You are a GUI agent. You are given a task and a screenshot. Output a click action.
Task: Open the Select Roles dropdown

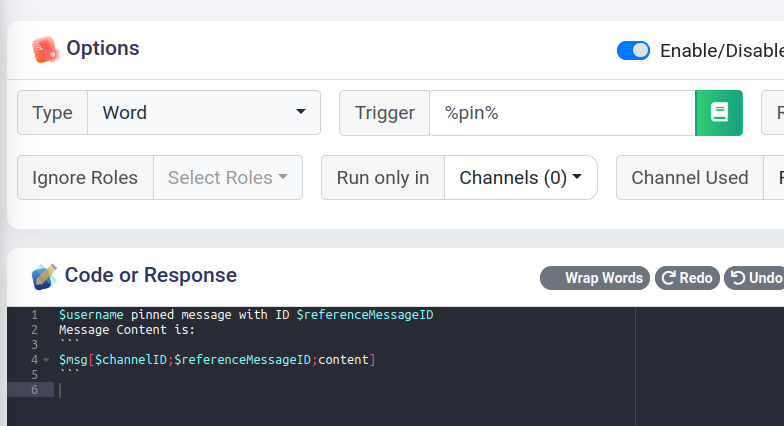click(228, 178)
